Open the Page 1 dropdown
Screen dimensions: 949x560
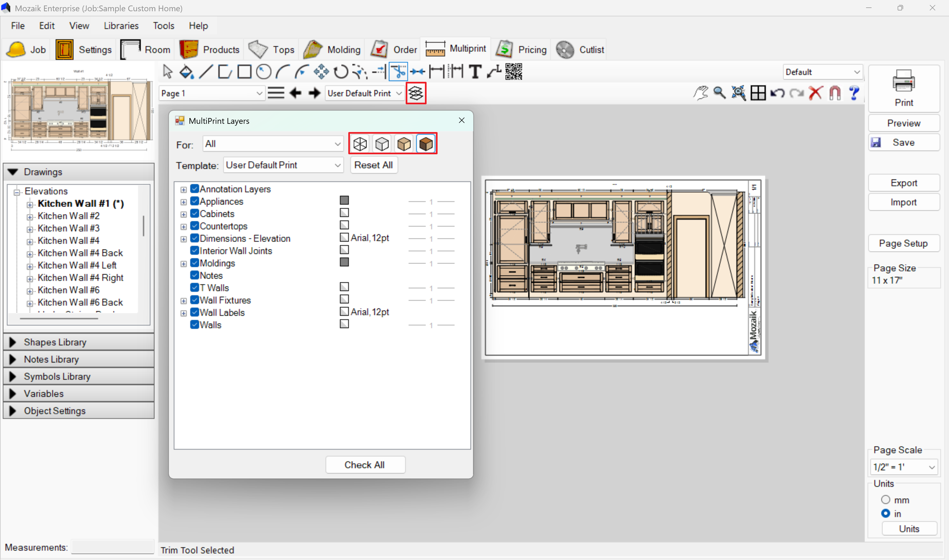coord(211,93)
